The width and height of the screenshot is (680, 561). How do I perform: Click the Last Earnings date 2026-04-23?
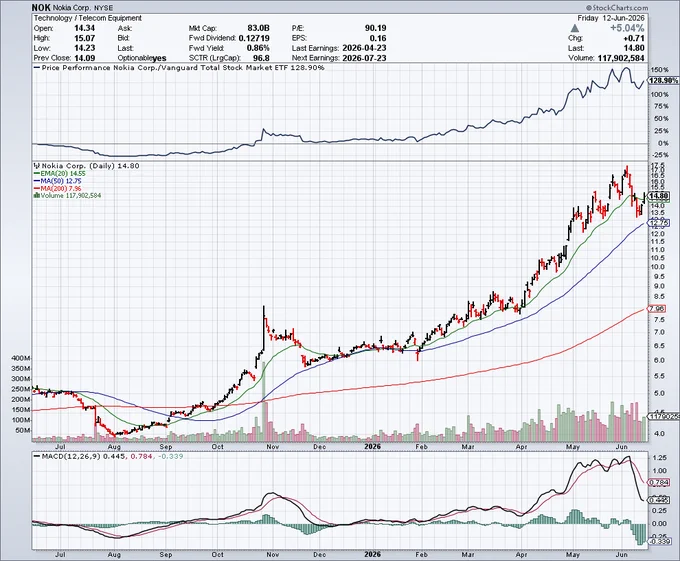coord(364,48)
